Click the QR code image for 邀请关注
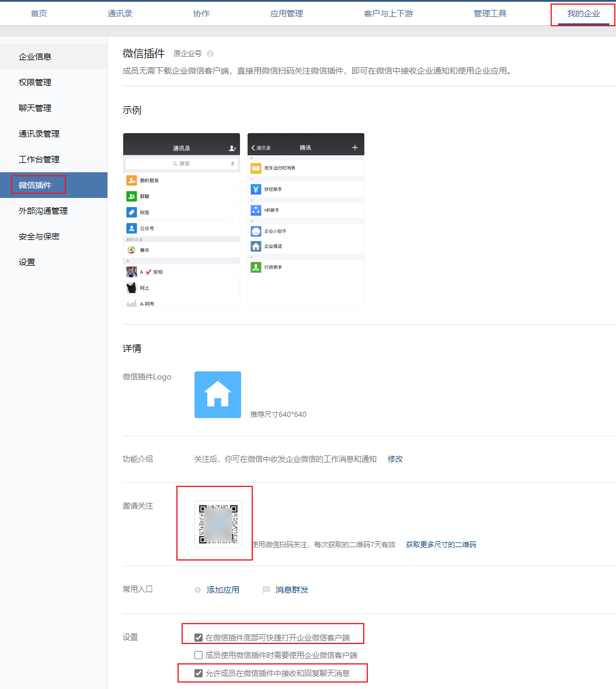 pos(218,524)
